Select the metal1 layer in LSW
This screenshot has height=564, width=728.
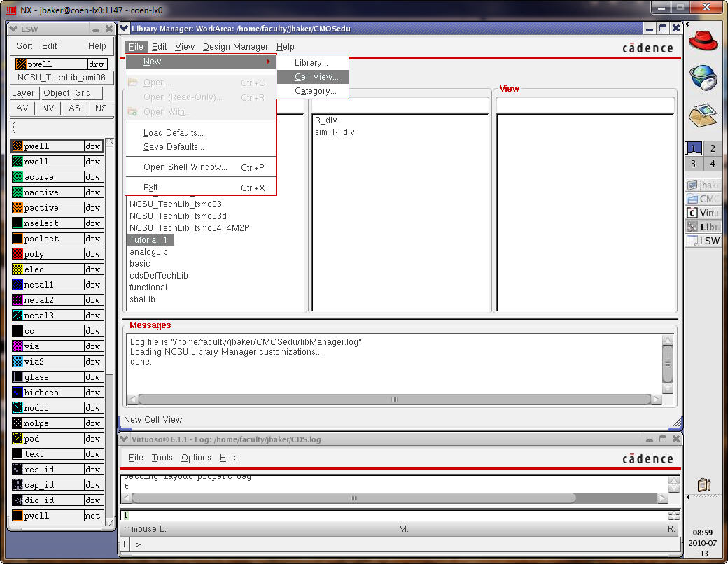click(39, 285)
